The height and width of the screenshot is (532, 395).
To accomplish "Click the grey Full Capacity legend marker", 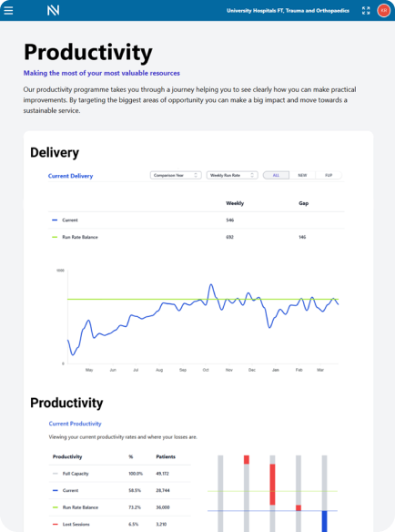I will click(x=56, y=474).
